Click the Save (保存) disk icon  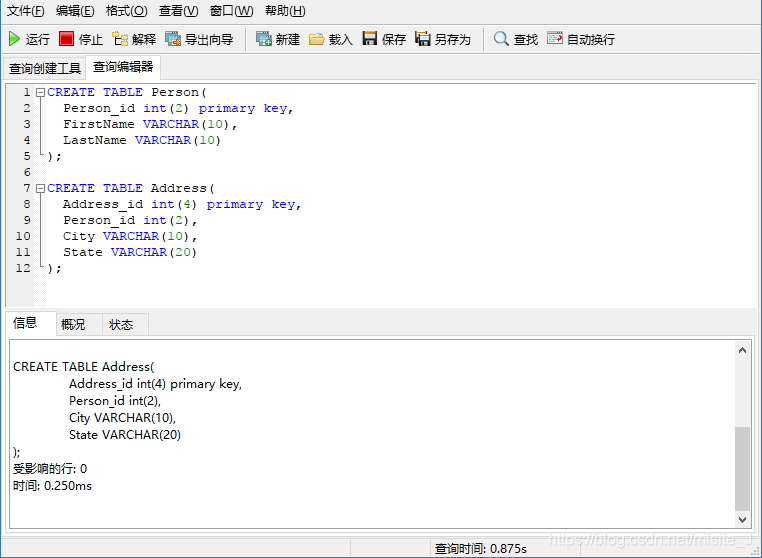(369, 38)
